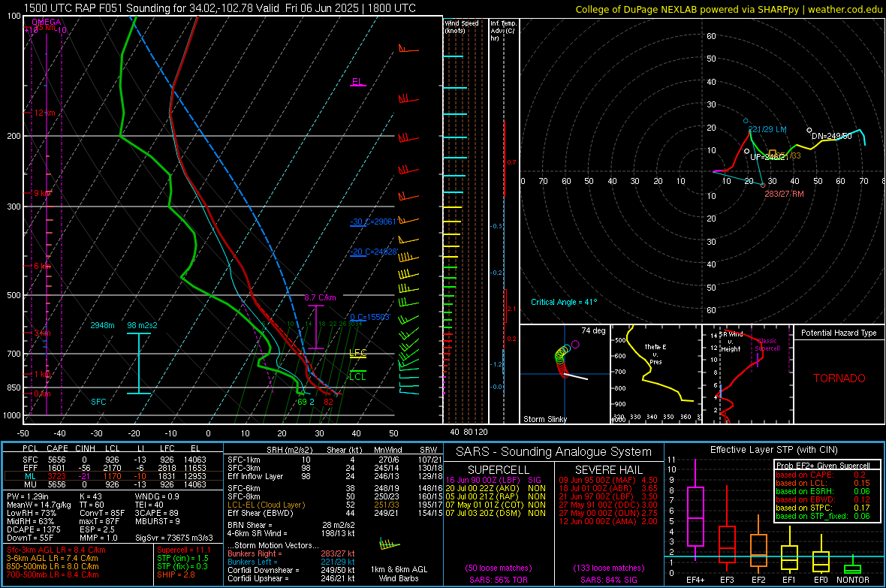
Task: Select the Eff Inflow Layer row
Action: coord(335,476)
